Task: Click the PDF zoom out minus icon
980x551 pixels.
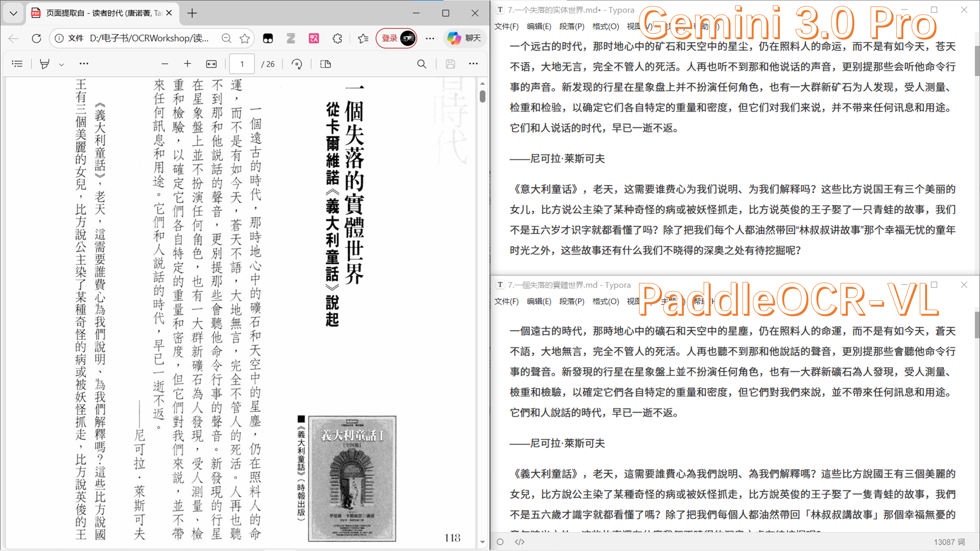Action: 165,64
